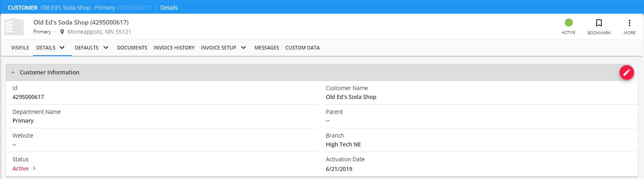Click the green Active status indicator
644x179 pixels.
point(568,23)
